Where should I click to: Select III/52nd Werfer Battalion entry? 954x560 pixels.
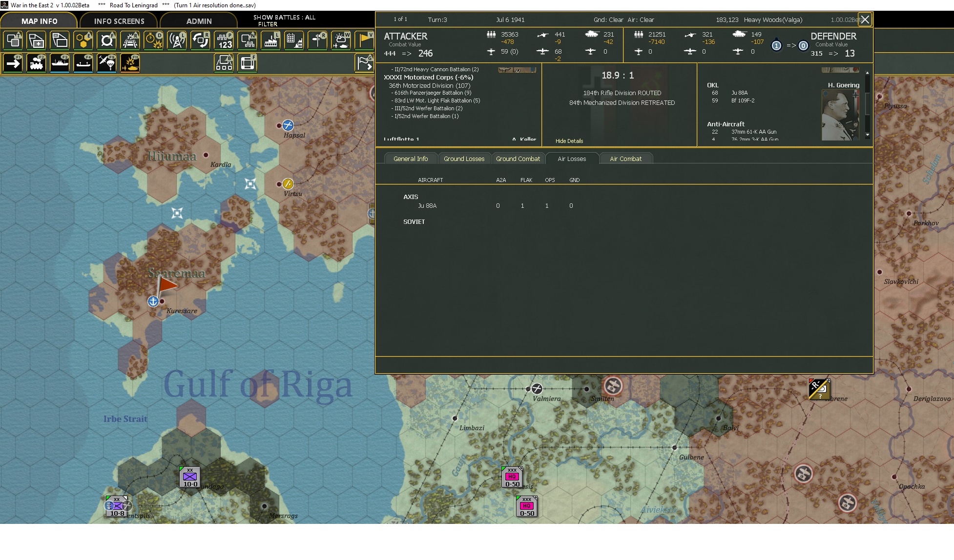coord(427,108)
